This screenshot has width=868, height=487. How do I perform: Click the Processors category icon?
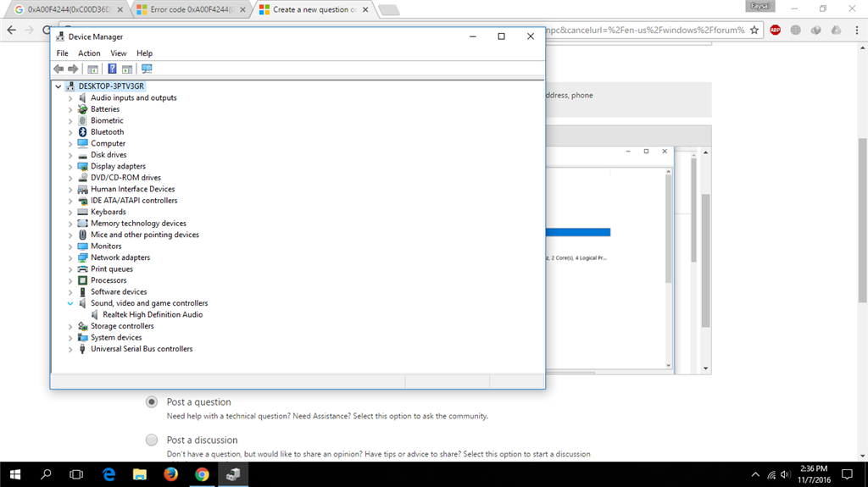(82, 280)
